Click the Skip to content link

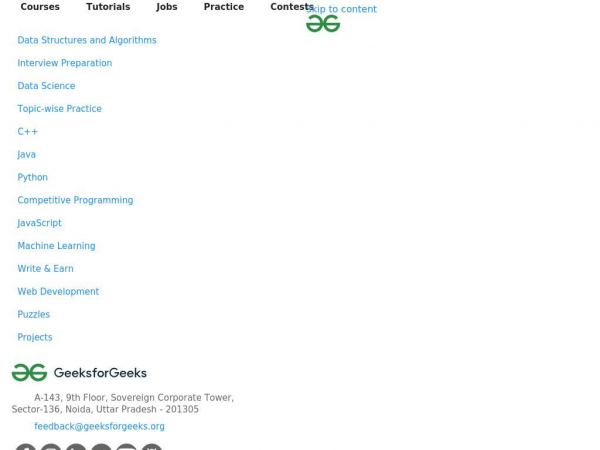341,9
